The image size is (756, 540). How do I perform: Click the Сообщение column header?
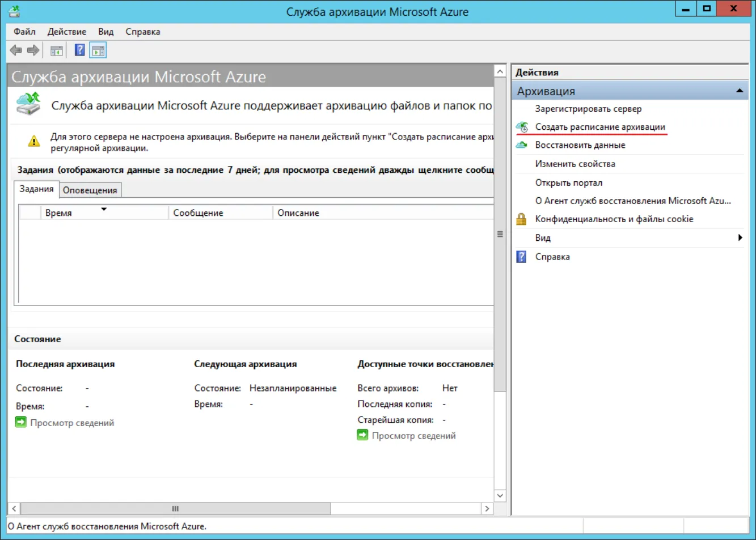pyautogui.click(x=221, y=213)
